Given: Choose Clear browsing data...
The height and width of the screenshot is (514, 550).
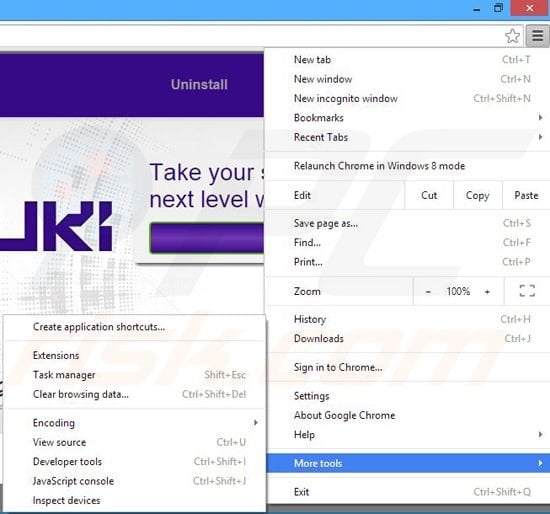Looking at the screenshot, I should 135,394.
